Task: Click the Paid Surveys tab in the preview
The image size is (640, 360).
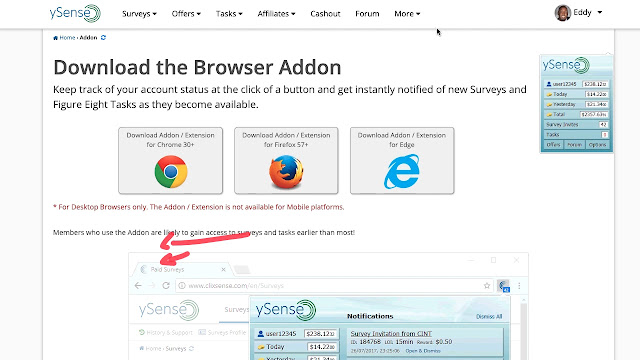Action: pos(182,269)
